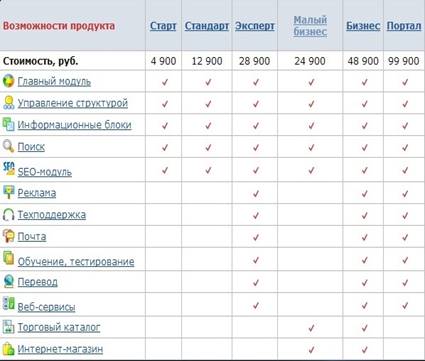Open the Малый бизнес edition link
The height and width of the screenshot is (361, 425).
(310, 26)
